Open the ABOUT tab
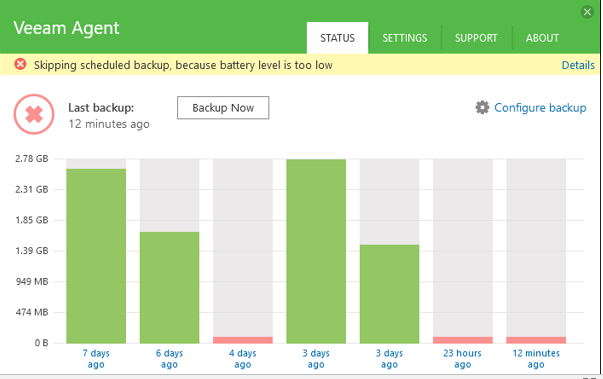 pyautogui.click(x=542, y=38)
